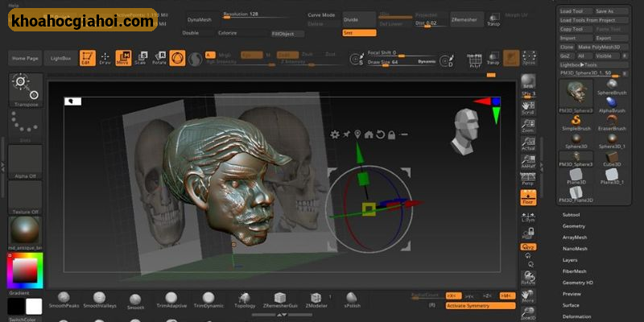This screenshot has height=322, width=644.
Task: Expand the ArrayMesh palette section
Action: [575, 237]
